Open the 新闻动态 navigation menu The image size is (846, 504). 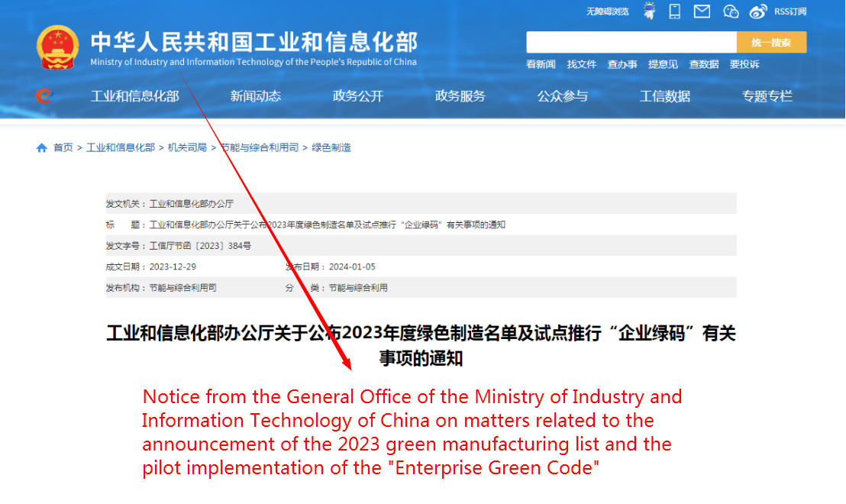point(256,96)
